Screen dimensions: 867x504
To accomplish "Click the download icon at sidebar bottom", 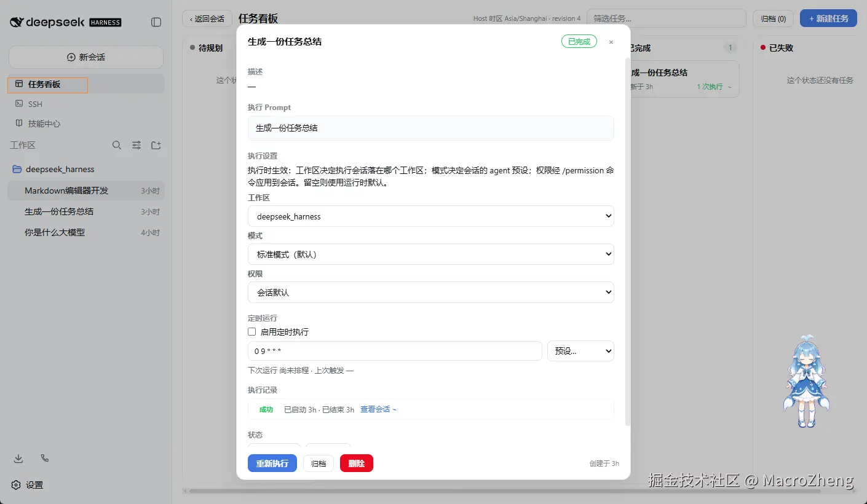I will [18, 459].
